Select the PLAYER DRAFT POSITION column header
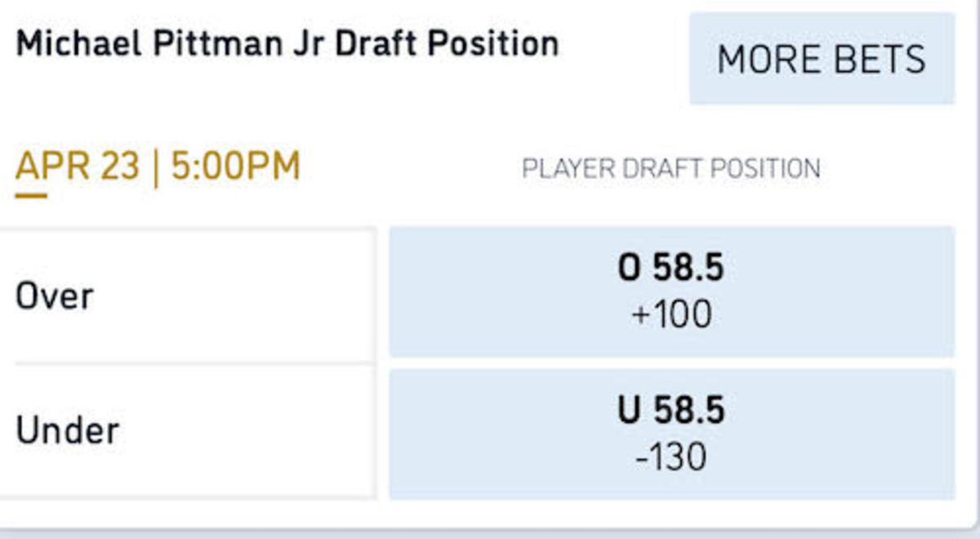Viewport: 980px width, 539px height. [671, 169]
